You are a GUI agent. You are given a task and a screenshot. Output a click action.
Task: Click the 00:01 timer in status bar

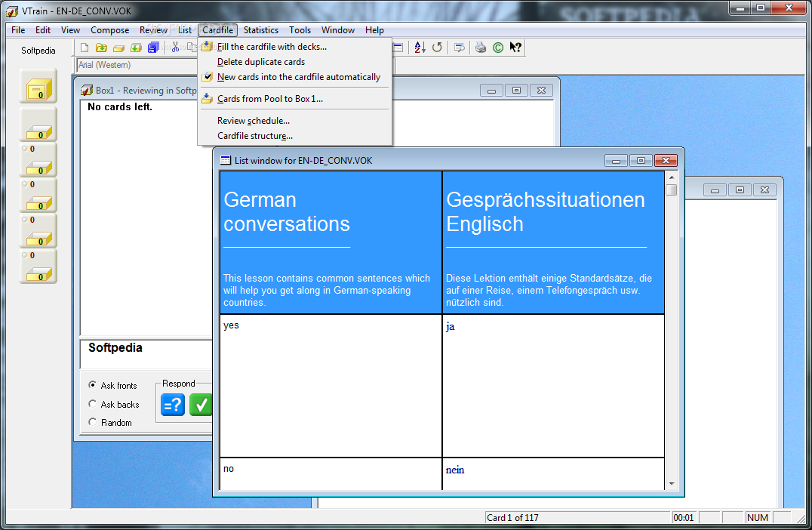click(684, 518)
